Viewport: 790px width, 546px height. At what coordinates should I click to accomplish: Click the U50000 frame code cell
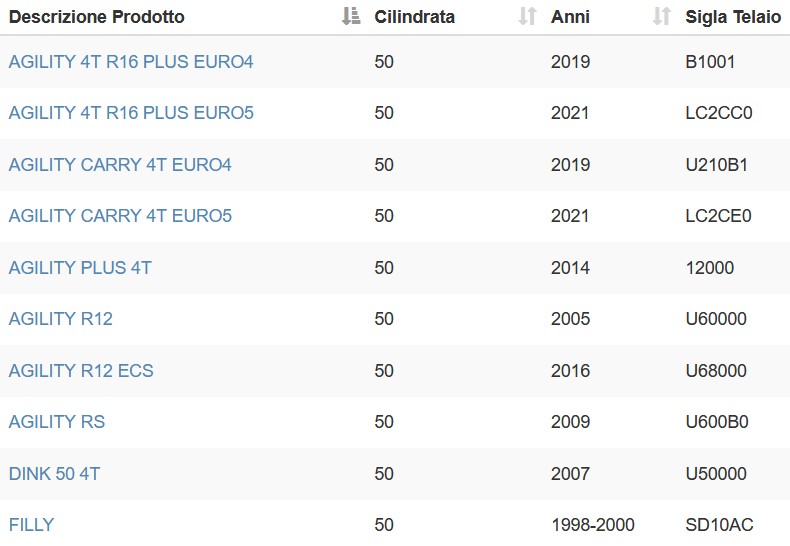[x=716, y=474]
